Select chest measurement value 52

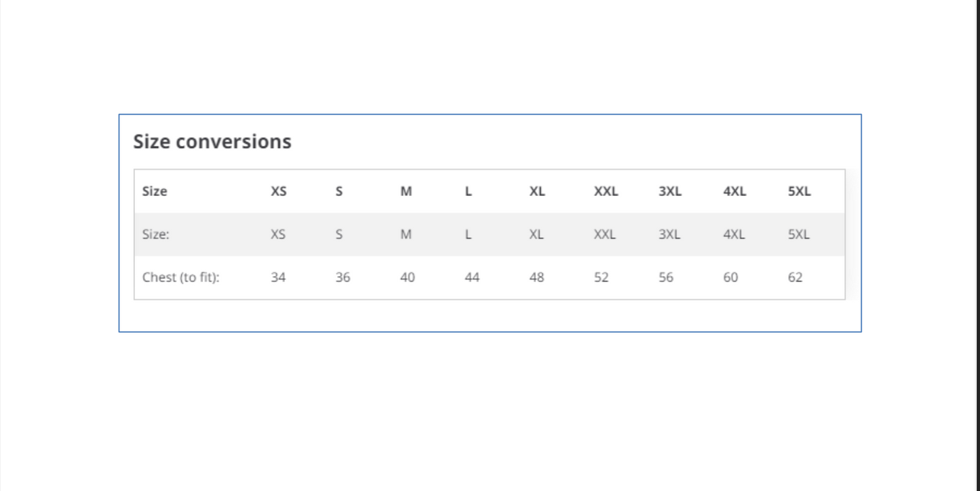coord(601,277)
